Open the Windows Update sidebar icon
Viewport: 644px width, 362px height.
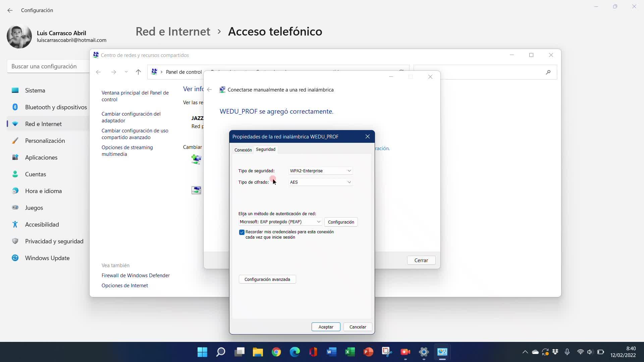tap(15, 258)
